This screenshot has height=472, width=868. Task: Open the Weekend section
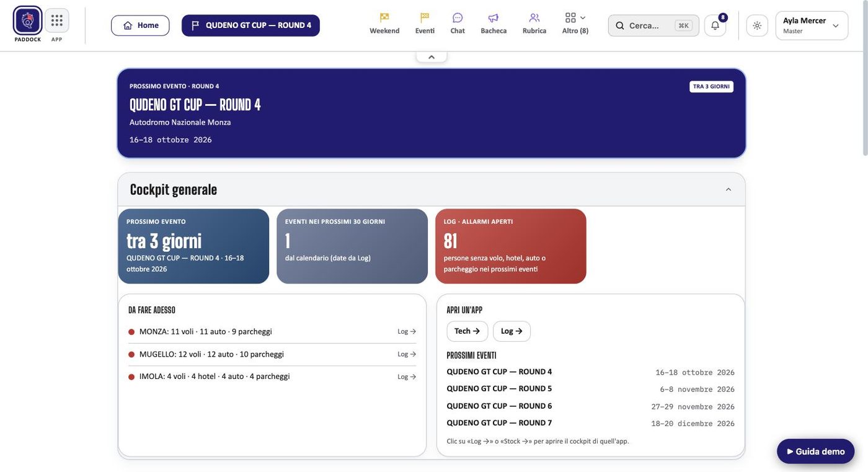(x=384, y=24)
